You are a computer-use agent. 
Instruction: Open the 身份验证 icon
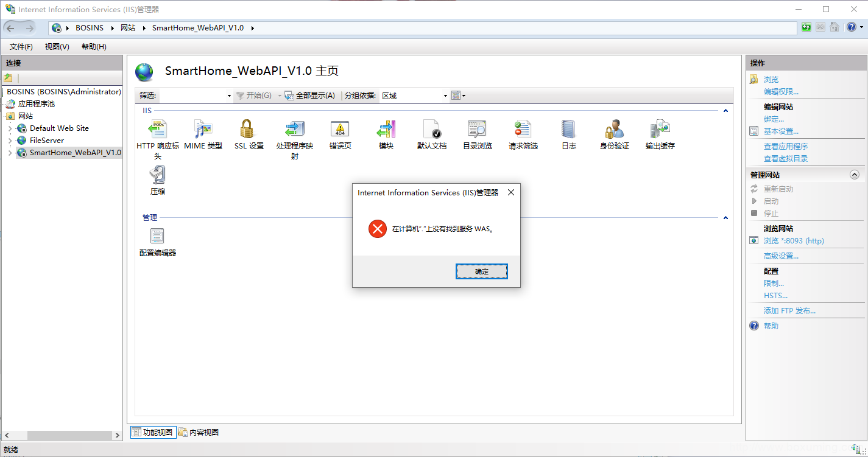(x=614, y=134)
